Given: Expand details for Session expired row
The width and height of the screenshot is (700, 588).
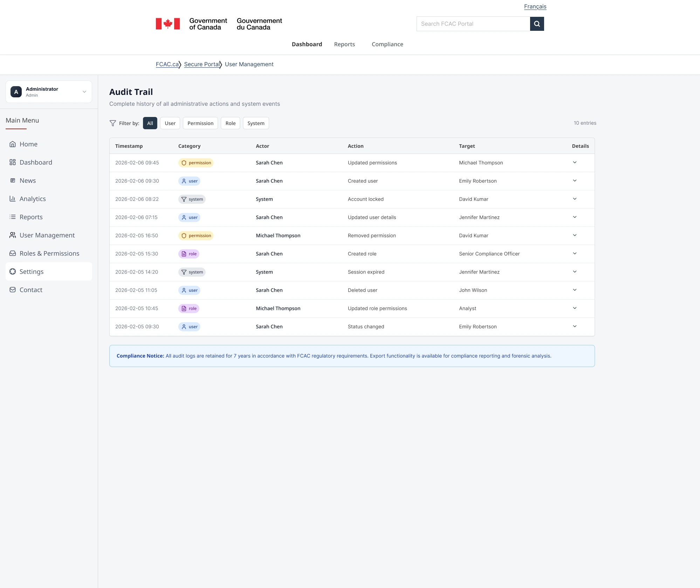Looking at the screenshot, I should [x=575, y=272].
